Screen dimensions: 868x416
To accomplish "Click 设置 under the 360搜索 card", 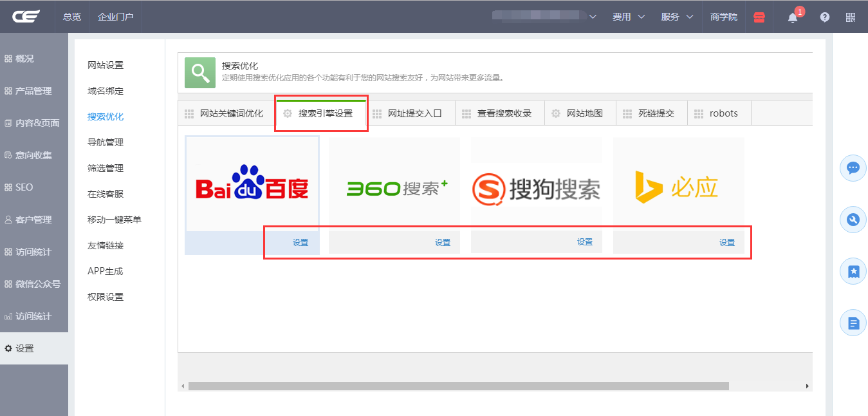I will (443, 243).
